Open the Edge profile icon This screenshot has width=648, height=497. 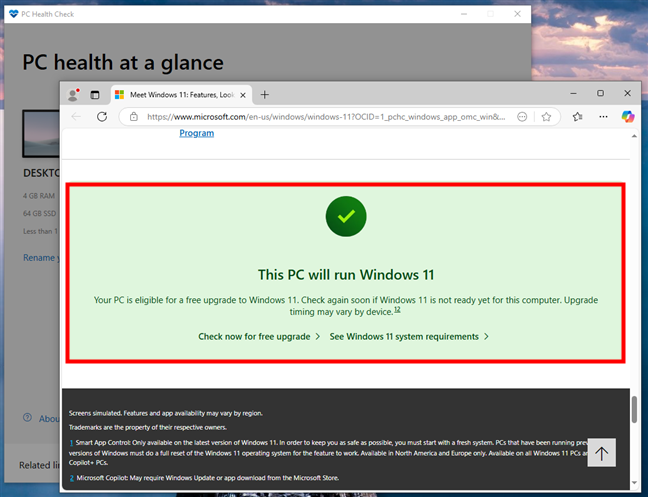click(73, 95)
